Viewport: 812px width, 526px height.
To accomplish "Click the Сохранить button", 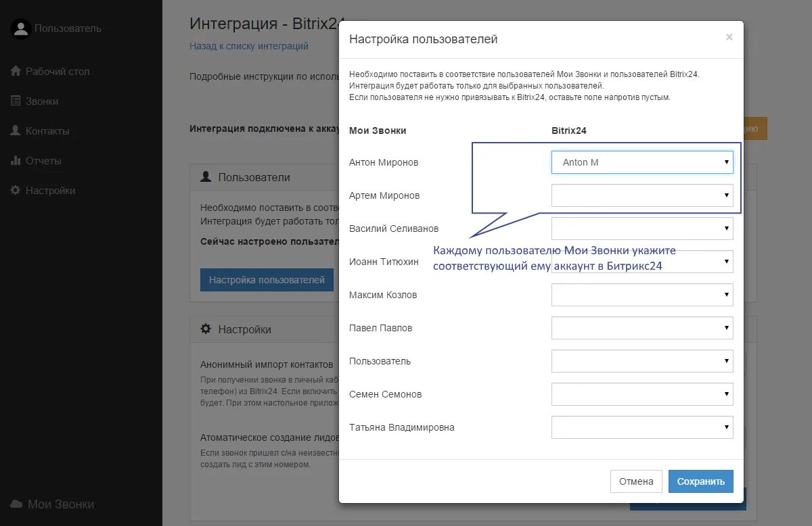I will (x=700, y=481).
